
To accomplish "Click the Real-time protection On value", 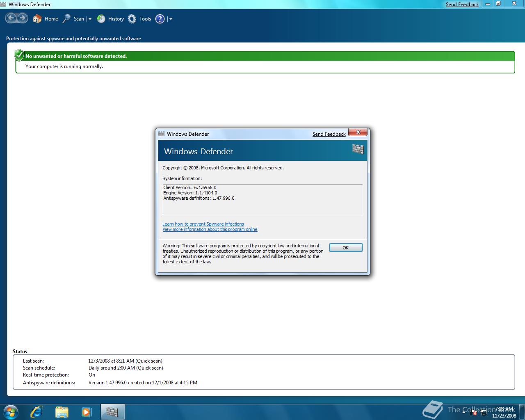I will coord(92,375).
